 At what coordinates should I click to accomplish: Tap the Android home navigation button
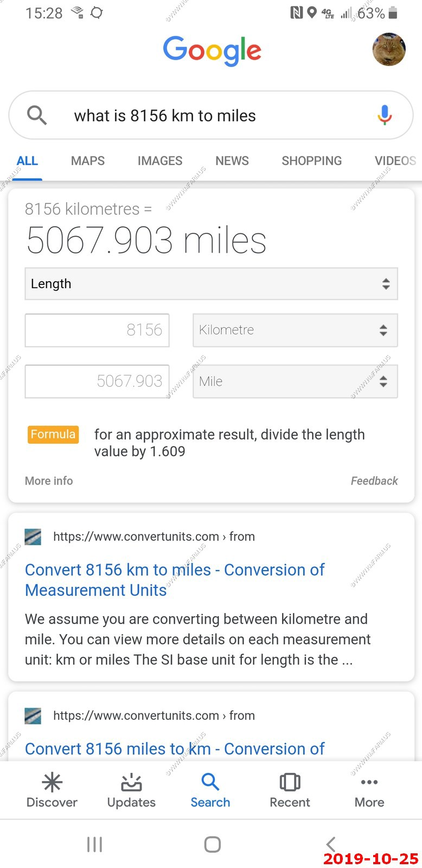[x=212, y=844]
